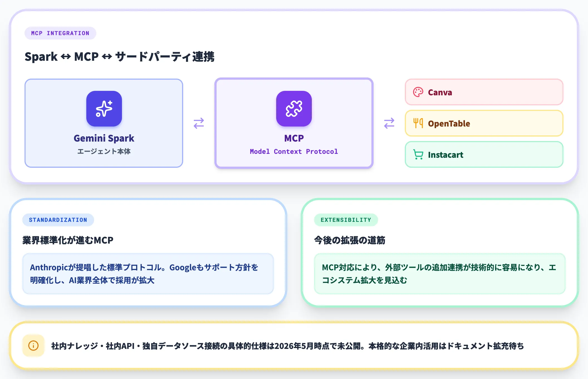This screenshot has width=588, height=379.
Task: Click the Gemini Spark sparkle icon
Action: [104, 109]
